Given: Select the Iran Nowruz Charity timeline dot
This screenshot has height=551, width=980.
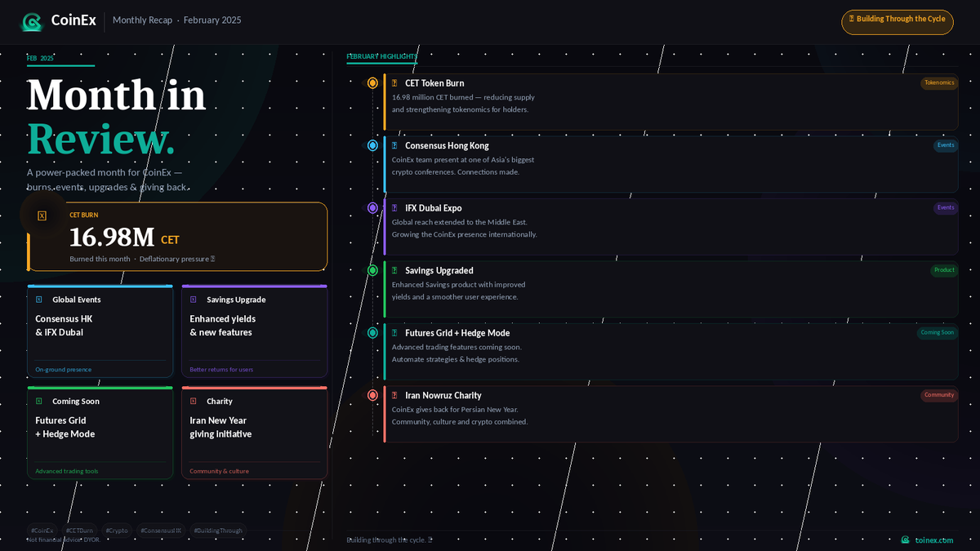Looking at the screenshot, I should [372, 395].
